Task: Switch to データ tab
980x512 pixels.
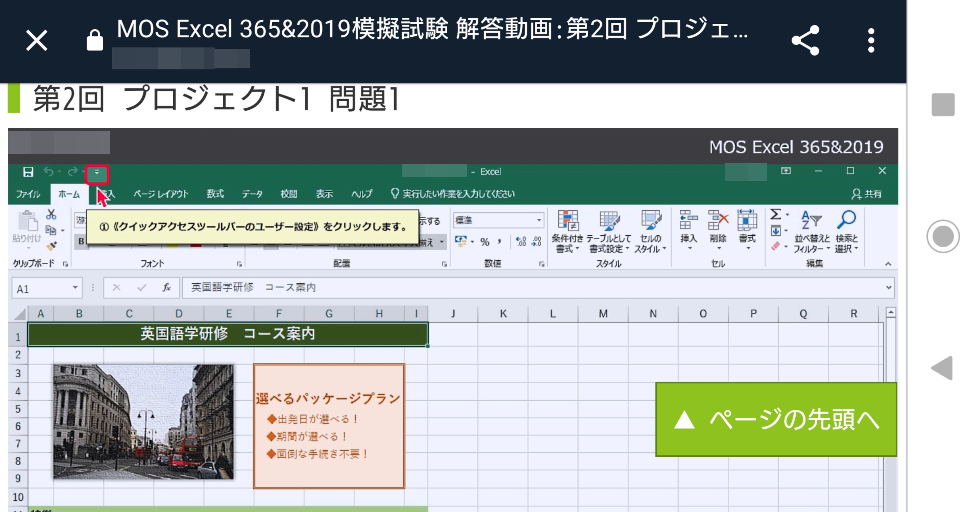Action: (x=252, y=194)
